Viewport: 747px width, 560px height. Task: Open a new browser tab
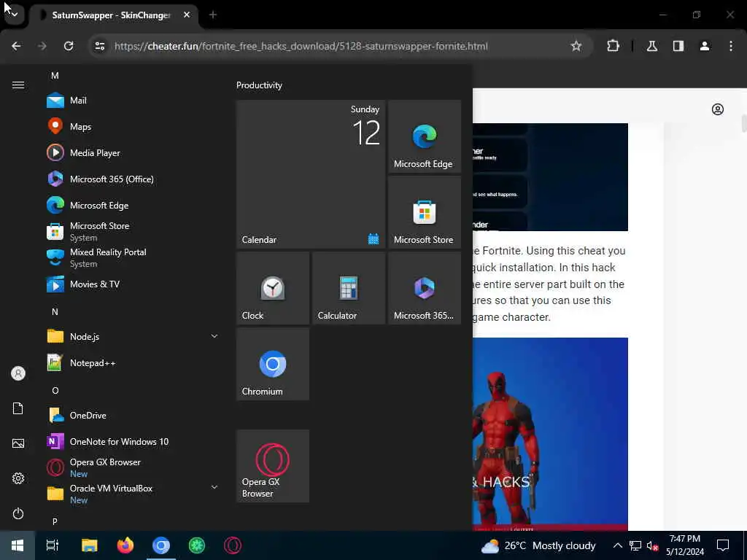[213, 15]
